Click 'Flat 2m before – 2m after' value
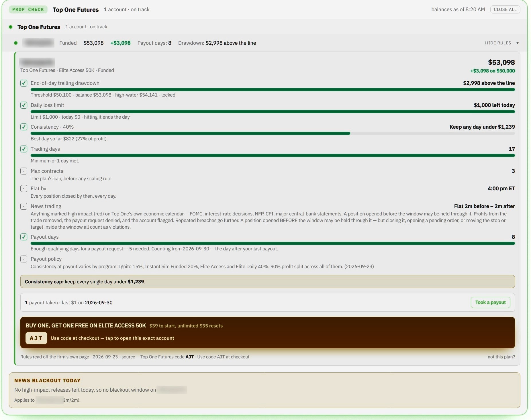Screen dimensions: 531x420 point(484,206)
